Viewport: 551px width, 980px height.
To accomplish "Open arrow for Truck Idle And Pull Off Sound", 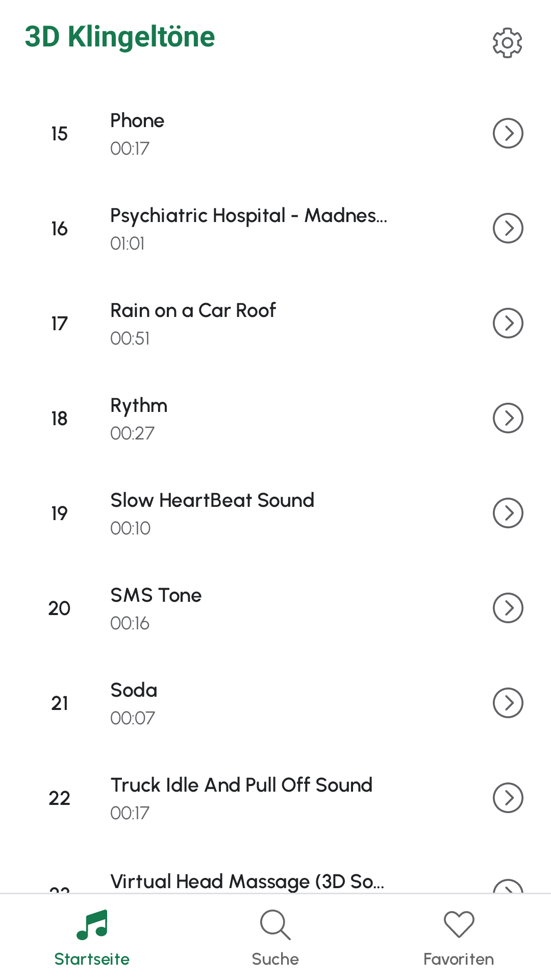I will [x=508, y=798].
